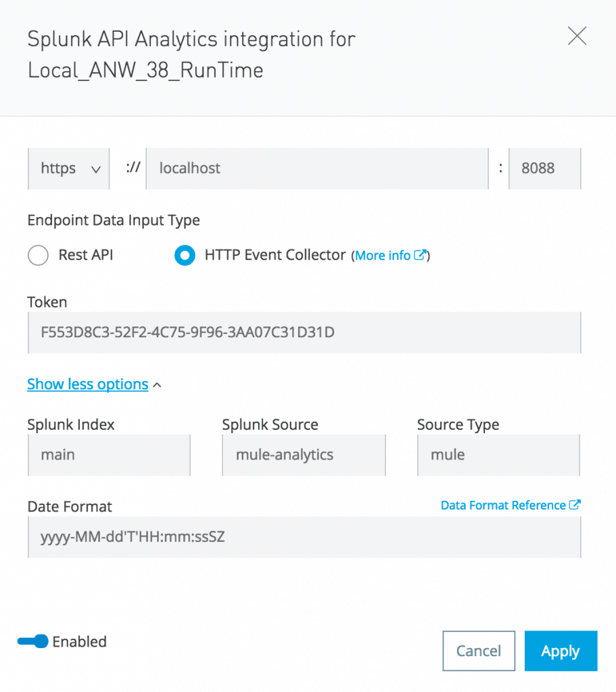Select the Token value field
This screenshot has height=692, width=616.
tap(304, 332)
